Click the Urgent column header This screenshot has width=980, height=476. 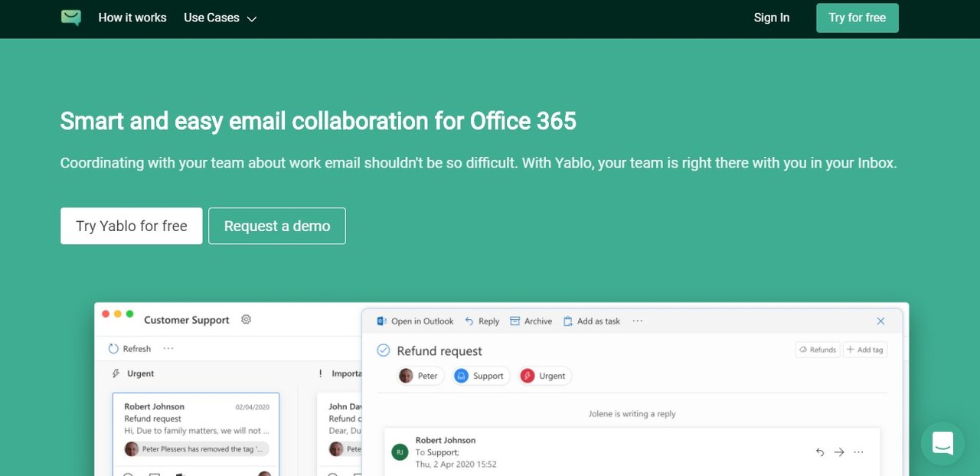tap(133, 373)
